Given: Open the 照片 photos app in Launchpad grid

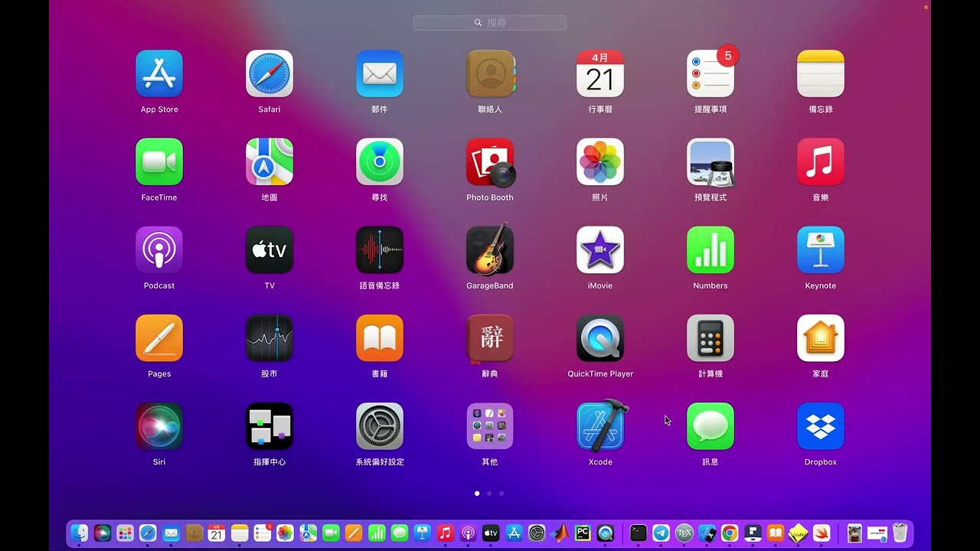Looking at the screenshot, I should [600, 161].
